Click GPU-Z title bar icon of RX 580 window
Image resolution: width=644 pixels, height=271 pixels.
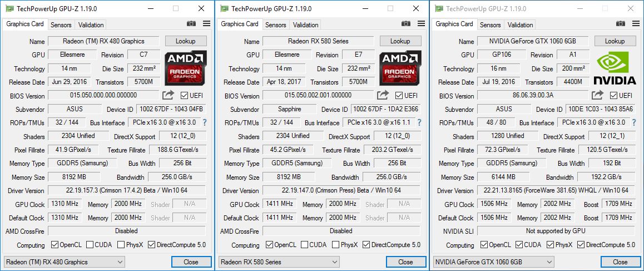click(x=224, y=8)
